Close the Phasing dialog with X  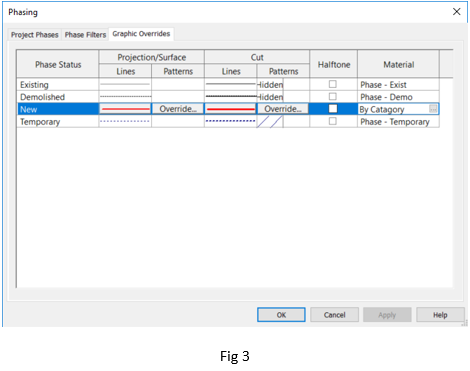pos(456,12)
